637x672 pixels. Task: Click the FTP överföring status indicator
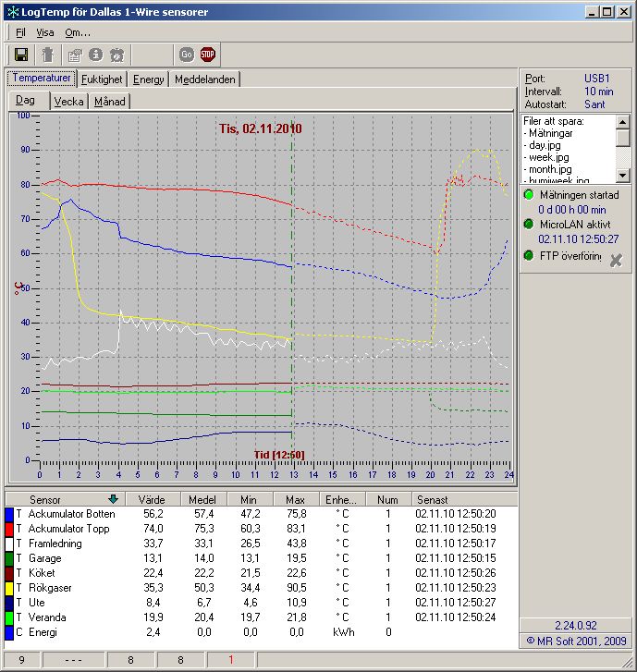pos(529,256)
